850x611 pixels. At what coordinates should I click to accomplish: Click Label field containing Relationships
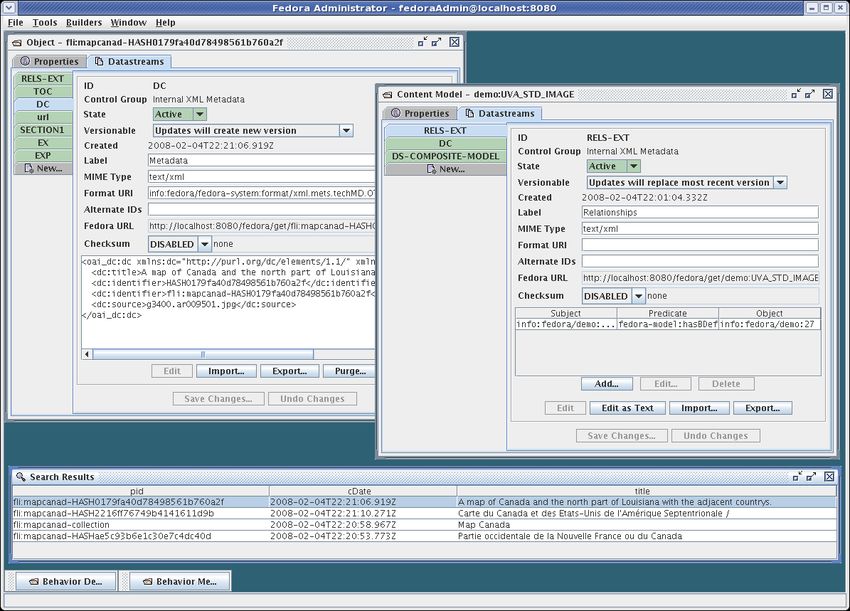700,213
